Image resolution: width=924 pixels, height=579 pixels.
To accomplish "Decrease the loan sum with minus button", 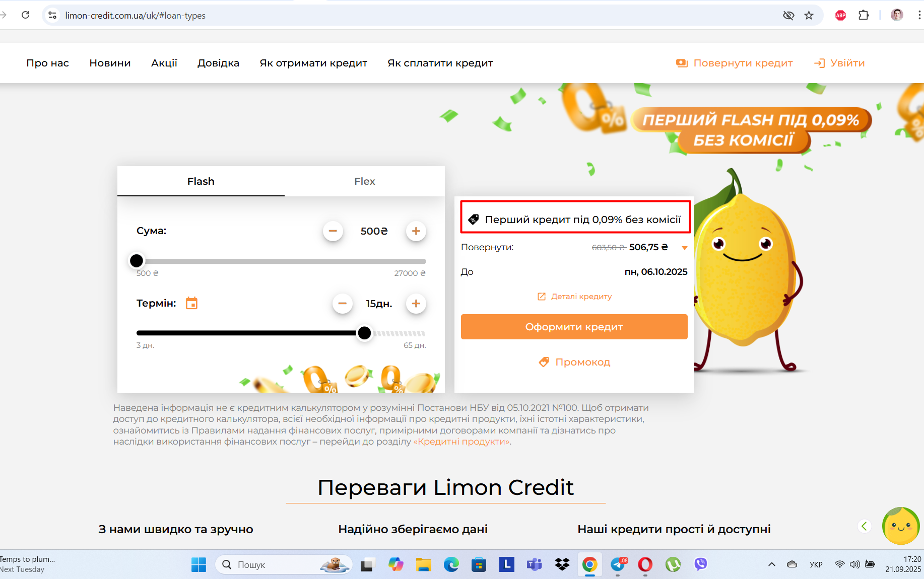I will pyautogui.click(x=333, y=231).
